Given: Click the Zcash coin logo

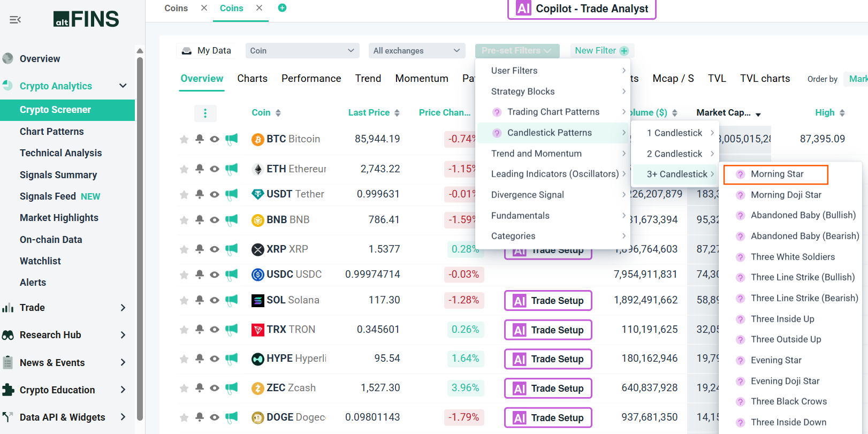Looking at the screenshot, I should pyautogui.click(x=258, y=388).
